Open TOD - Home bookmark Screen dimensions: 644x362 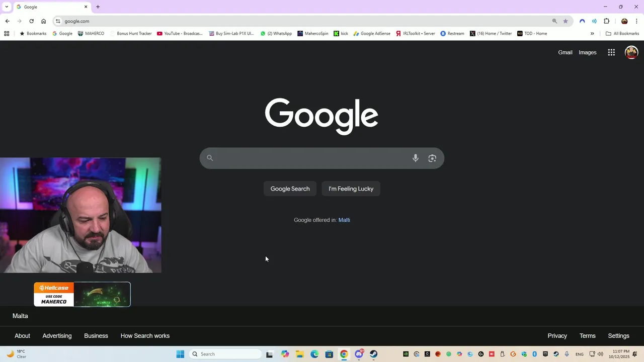532,34
